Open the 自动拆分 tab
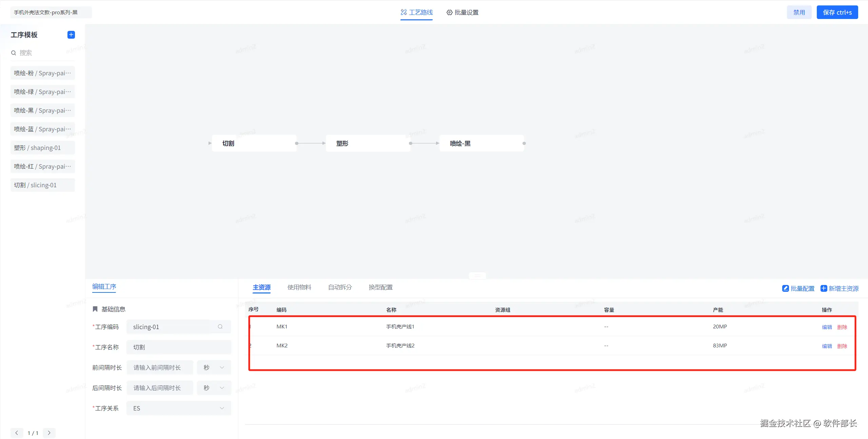 pos(340,287)
